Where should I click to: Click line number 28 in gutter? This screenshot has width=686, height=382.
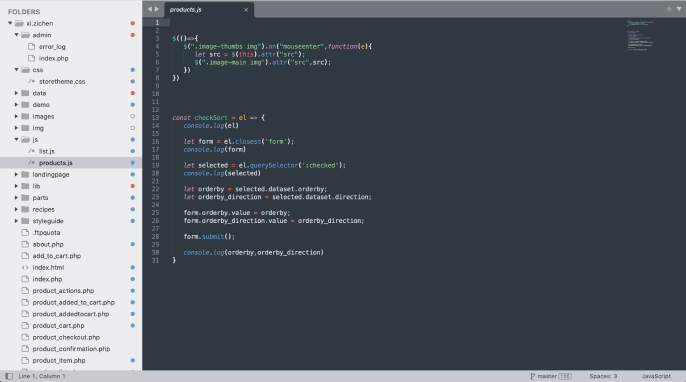click(155, 237)
